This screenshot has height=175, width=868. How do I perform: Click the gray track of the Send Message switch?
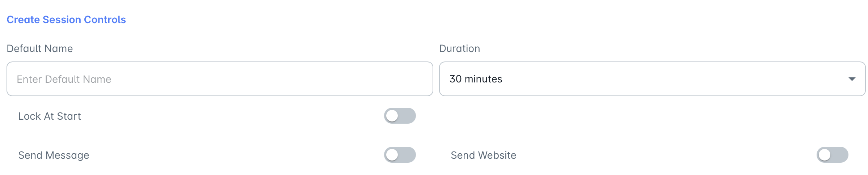407,155
